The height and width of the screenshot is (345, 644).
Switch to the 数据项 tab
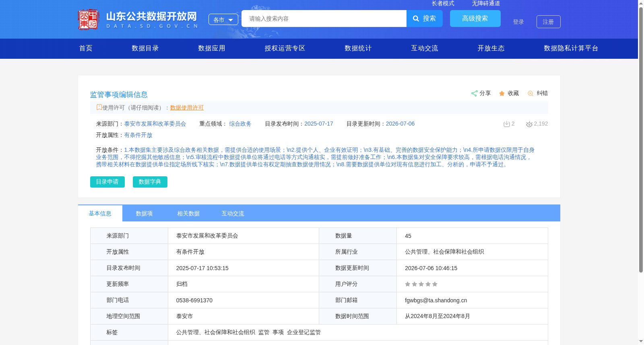click(x=144, y=213)
